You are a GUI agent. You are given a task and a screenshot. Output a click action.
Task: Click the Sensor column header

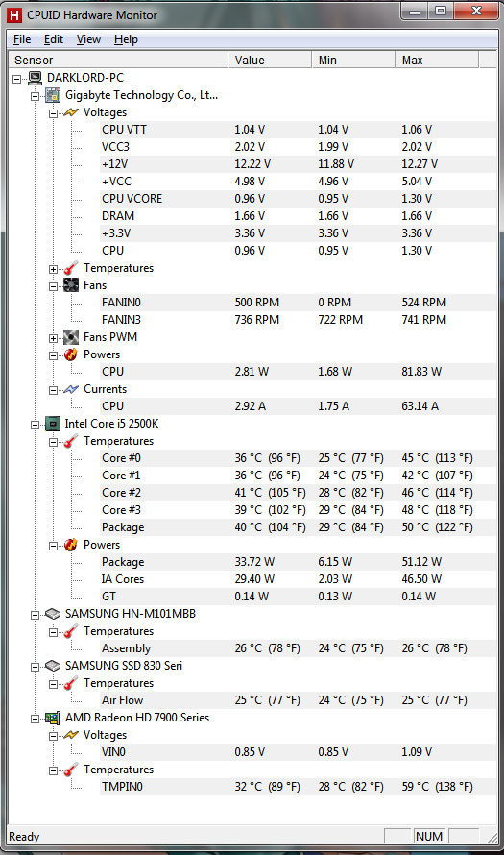(118, 60)
